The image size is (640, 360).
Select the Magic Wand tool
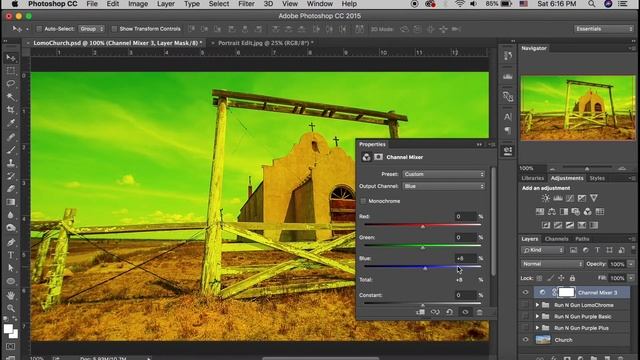11,97
